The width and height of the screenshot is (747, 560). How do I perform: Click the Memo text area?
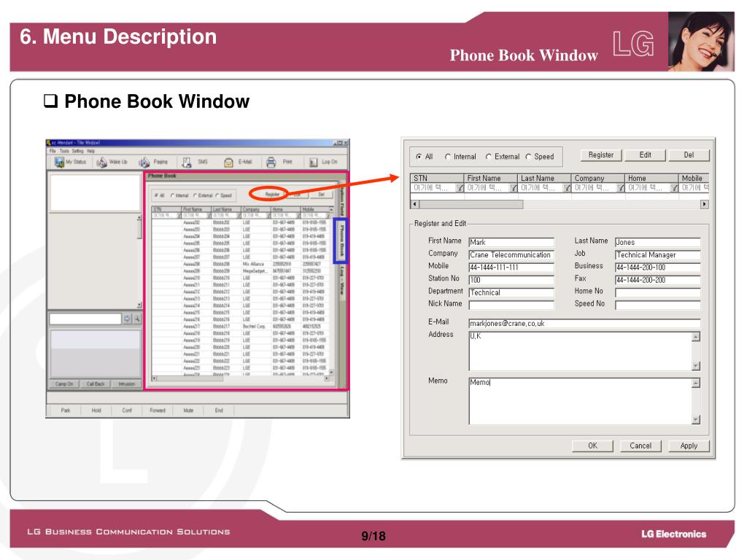tap(580, 401)
